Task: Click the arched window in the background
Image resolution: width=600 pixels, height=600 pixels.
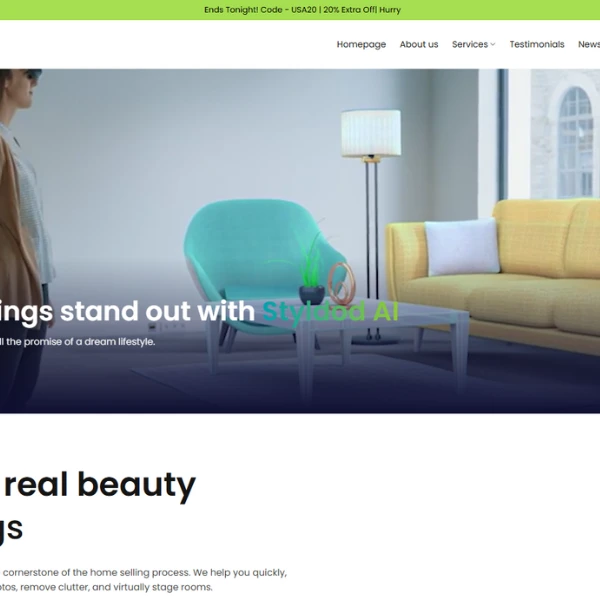Action: pyautogui.click(x=576, y=142)
